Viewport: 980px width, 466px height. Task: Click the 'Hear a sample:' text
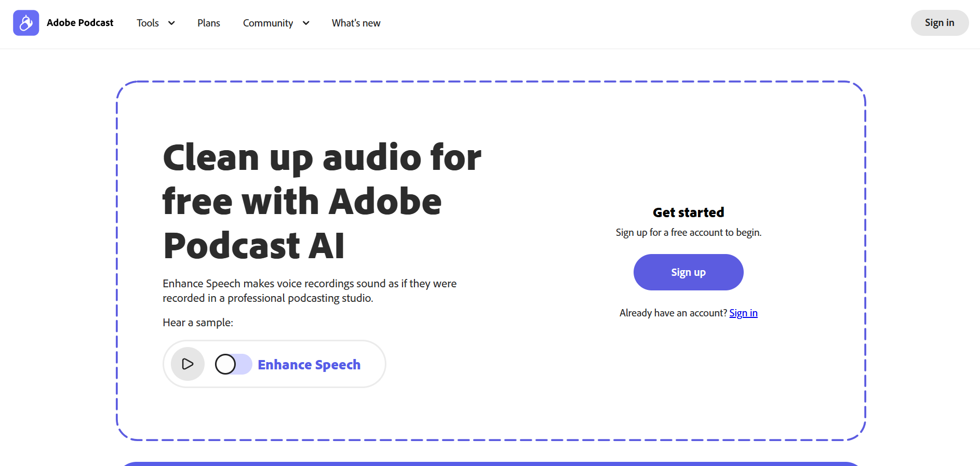(x=198, y=323)
